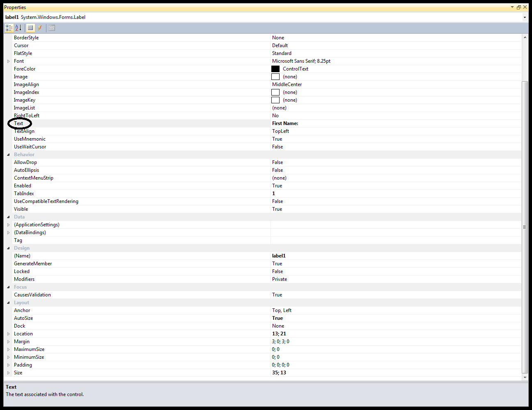This screenshot has width=532, height=410.
Task: Expand the Location property
Action: tap(8, 334)
